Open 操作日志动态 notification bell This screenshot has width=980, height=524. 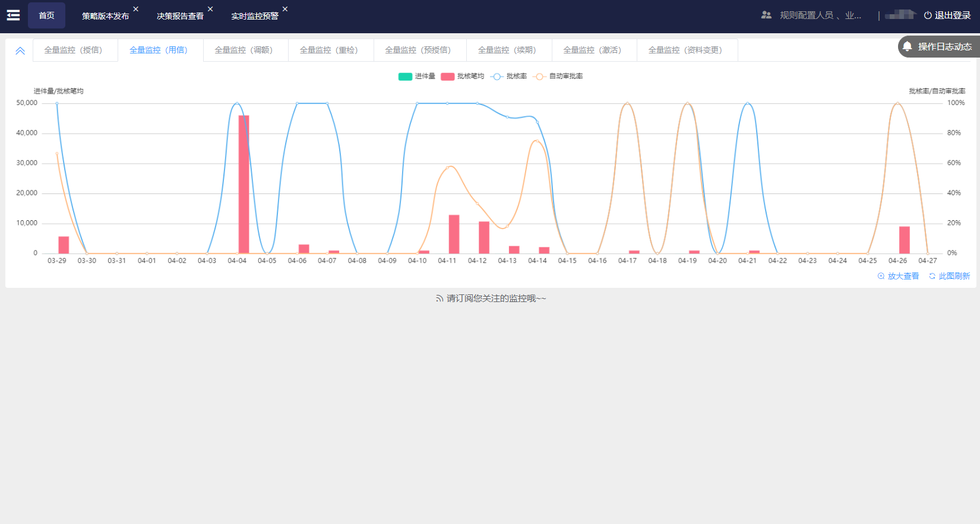click(x=938, y=47)
